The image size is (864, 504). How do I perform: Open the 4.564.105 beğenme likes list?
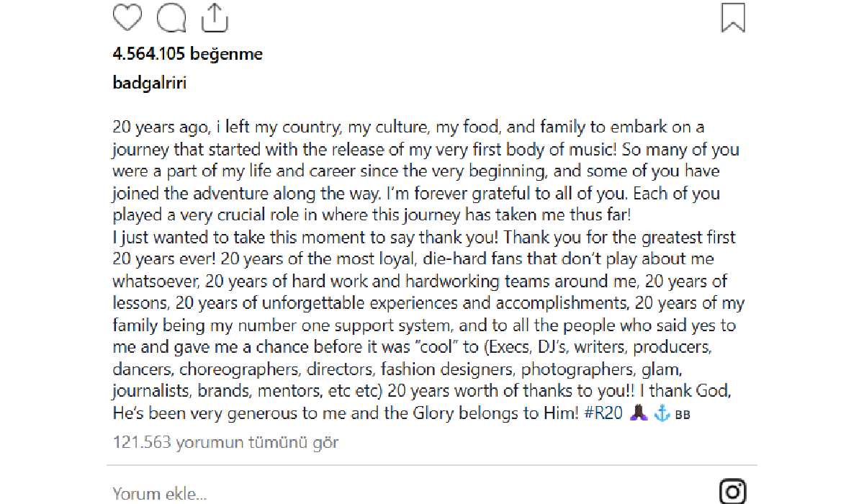tap(188, 54)
